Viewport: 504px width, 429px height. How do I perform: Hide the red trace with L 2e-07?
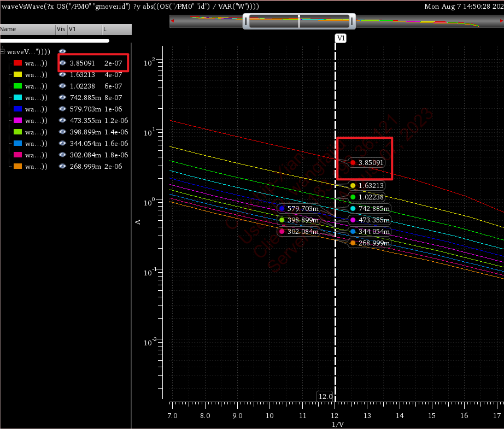(x=62, y=63)
